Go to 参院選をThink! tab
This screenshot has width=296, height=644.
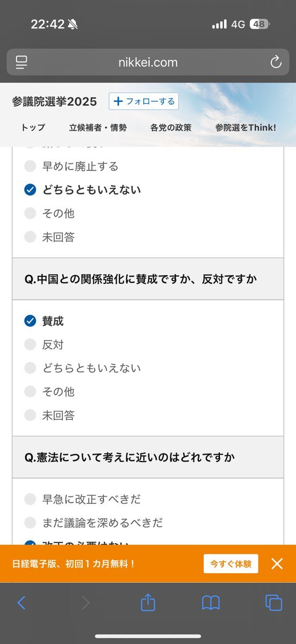(246, 128)
